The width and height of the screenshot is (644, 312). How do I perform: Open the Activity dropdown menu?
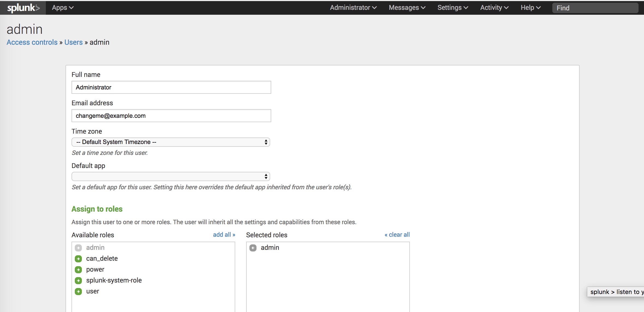[493, 7]
